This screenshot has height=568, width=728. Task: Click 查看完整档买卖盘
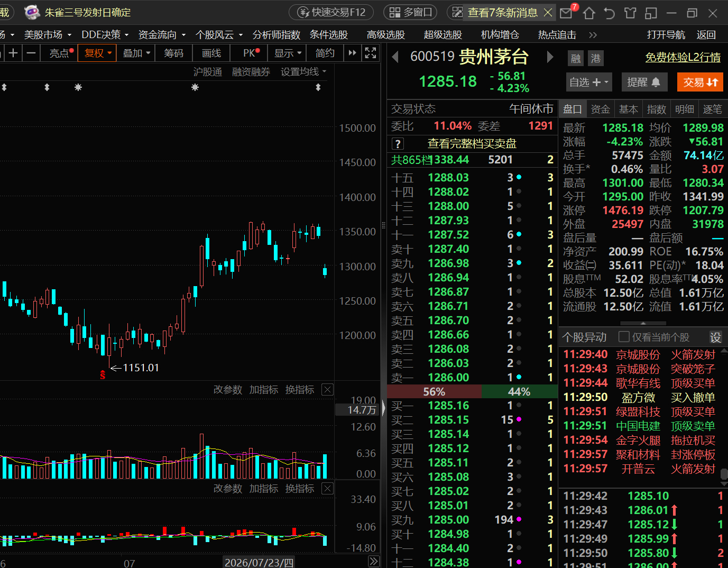click(472, 144)
